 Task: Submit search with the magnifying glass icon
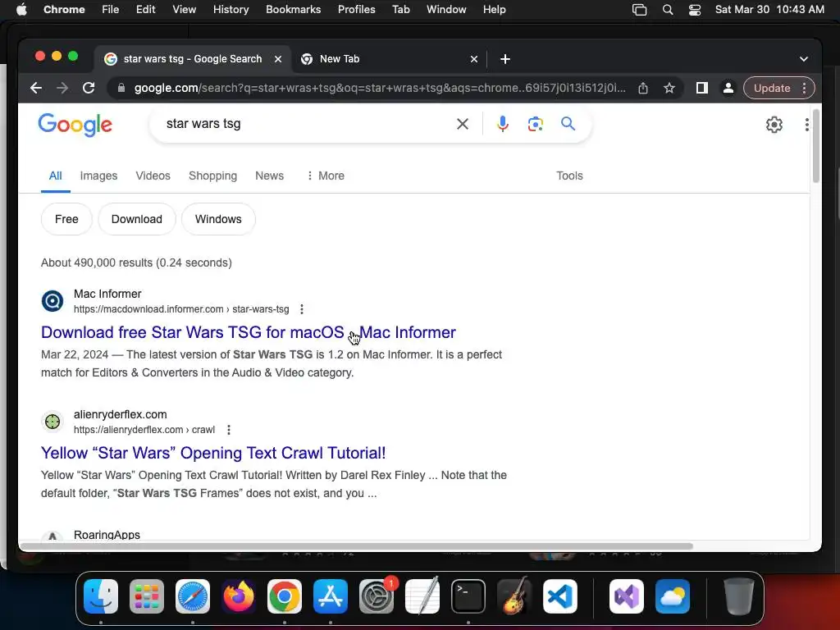point(568,124)
